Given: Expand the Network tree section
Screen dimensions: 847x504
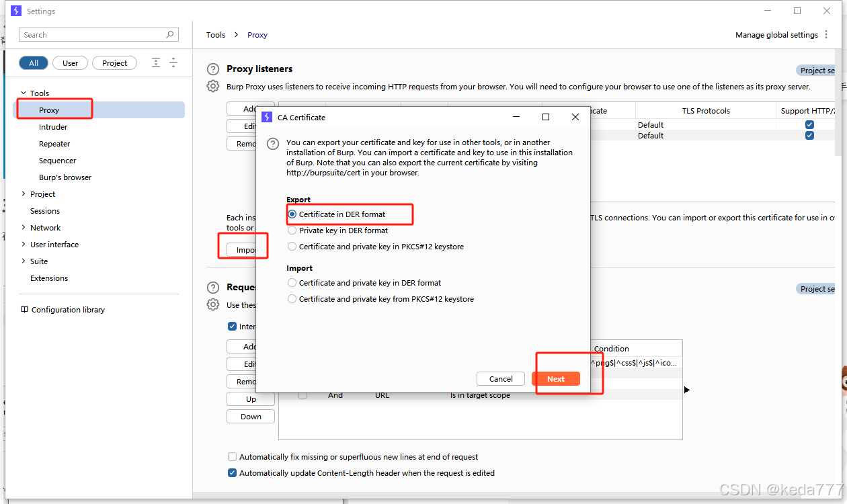Looking at the screenshot, I should [24, 228].
